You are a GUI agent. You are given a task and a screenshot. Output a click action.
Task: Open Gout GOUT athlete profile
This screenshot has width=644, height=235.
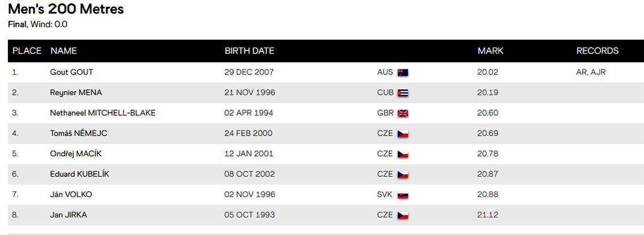coord(72,72)
